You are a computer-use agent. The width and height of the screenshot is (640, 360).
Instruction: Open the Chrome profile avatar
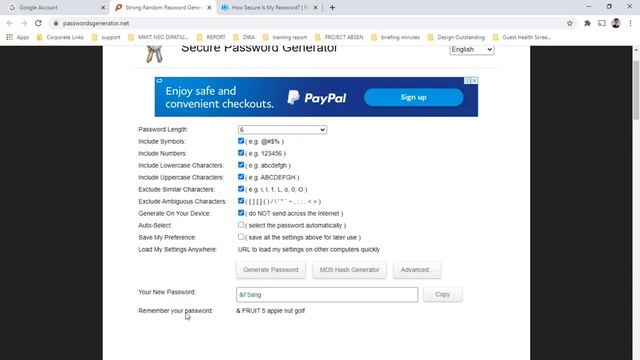pos(616,23)
